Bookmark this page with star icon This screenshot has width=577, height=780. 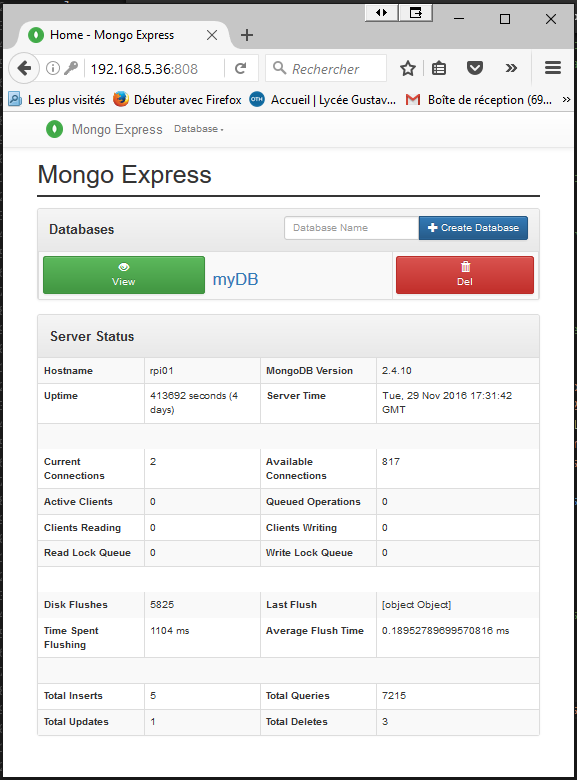(408, 68)
